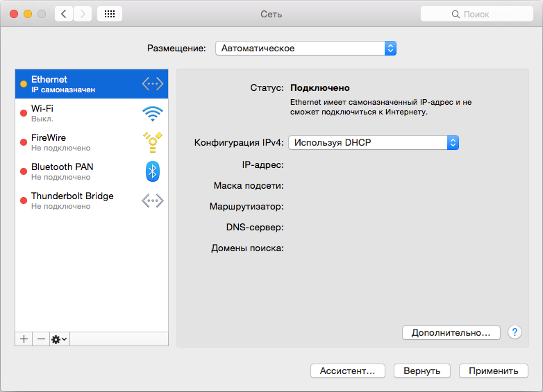Image resolution: width=543 pixels, height=392 pixels.
Task: Click the Ethernet arrows icon
Action: pyautogui.click(x=152, y=84)
